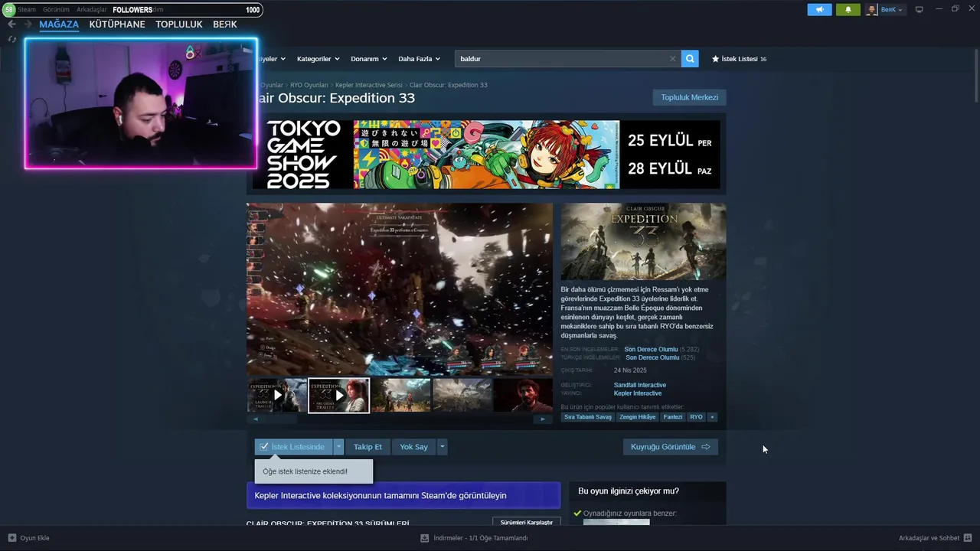Expand the Yok Say dropdown arrow
This screenshot has width=980, height=551.
(442, 447)
